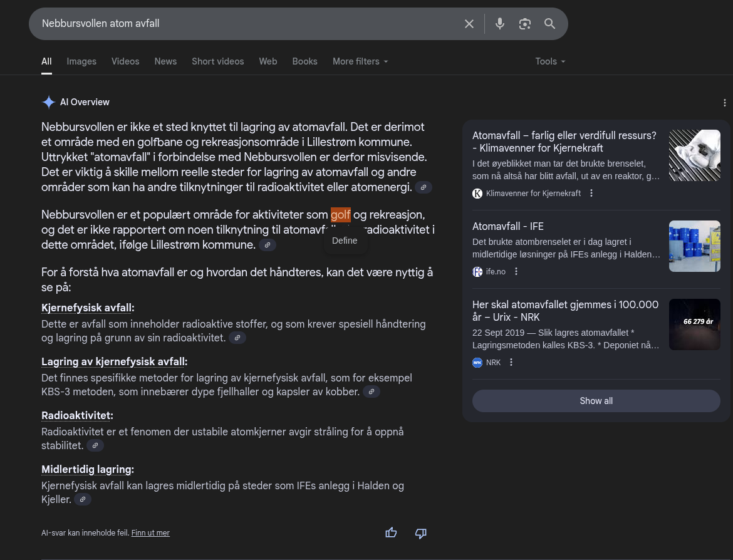733x560 pixels.
Task: Open the Tools dropdown
Action: click(550, 61)
